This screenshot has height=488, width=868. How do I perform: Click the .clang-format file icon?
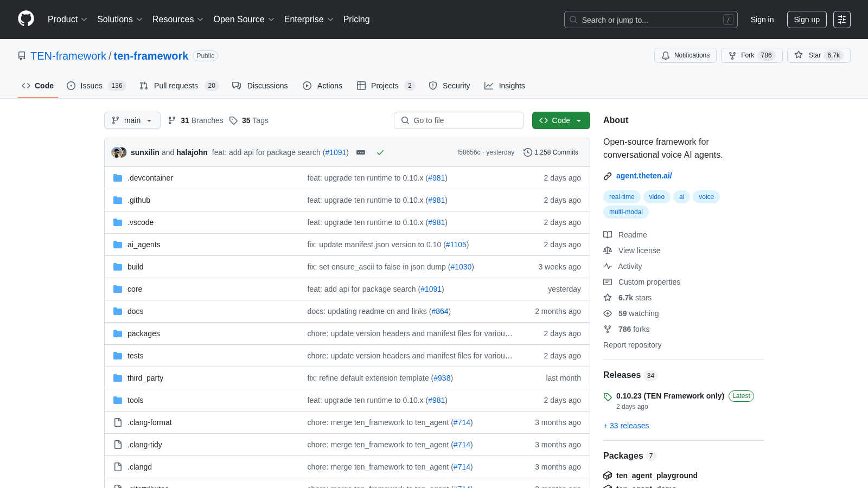tap(118, 422)
